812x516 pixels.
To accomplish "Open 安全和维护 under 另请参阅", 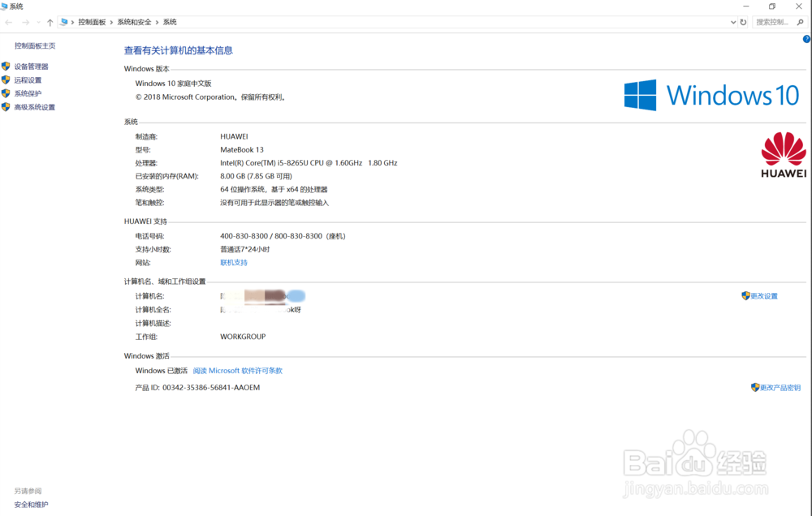I will pyautogui.click(x=31, y=505).
